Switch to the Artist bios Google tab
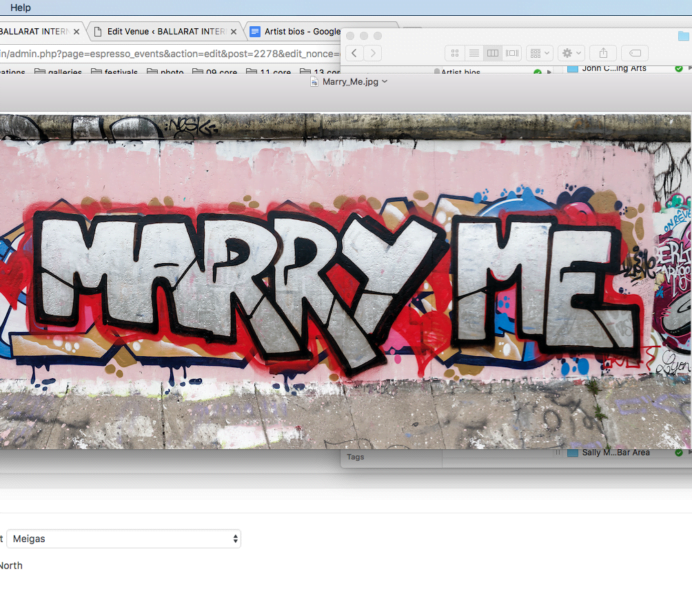 [302, 31]
